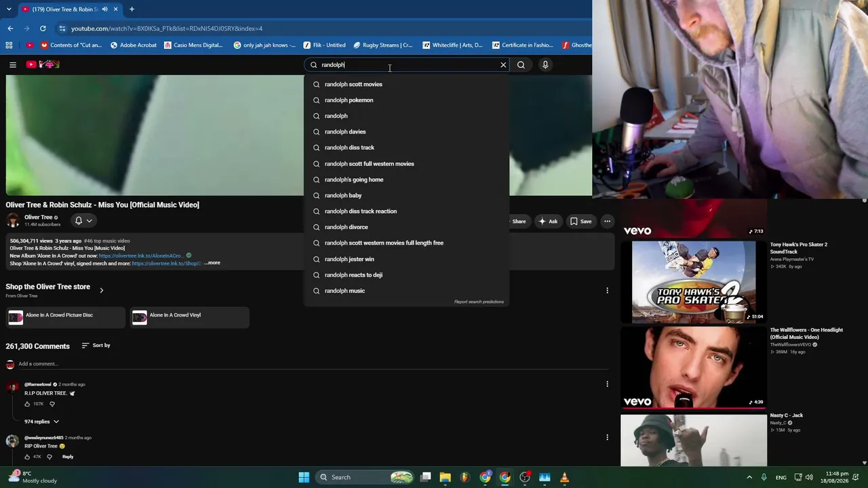Open options menu for the @Ramsetoval comment
This screenshot has height=488, width=868.
click(607, 384)
